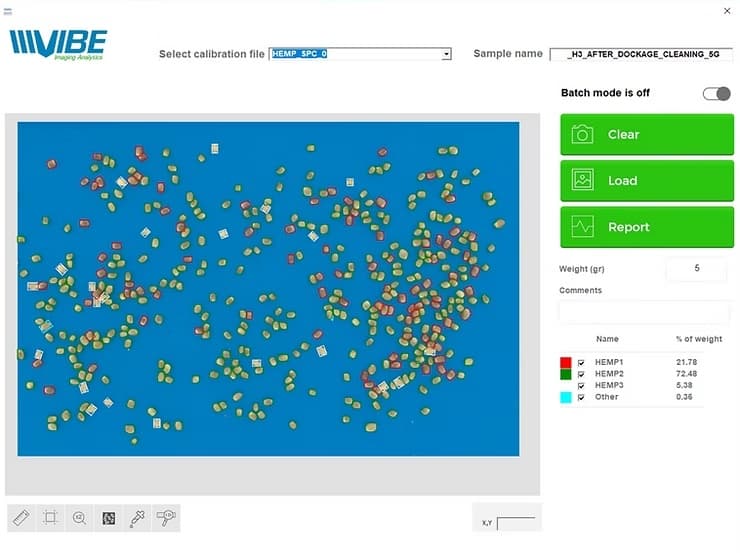Switch on Batch mode toggle

pos(716,93)
